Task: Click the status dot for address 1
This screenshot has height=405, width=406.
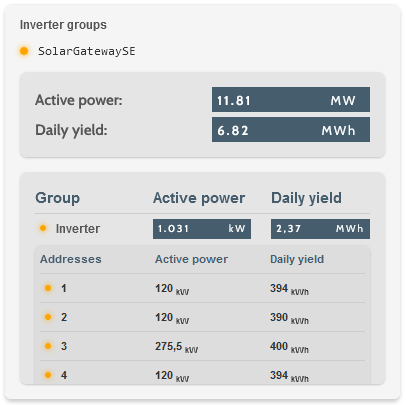Action: click(x=48, y=288)
